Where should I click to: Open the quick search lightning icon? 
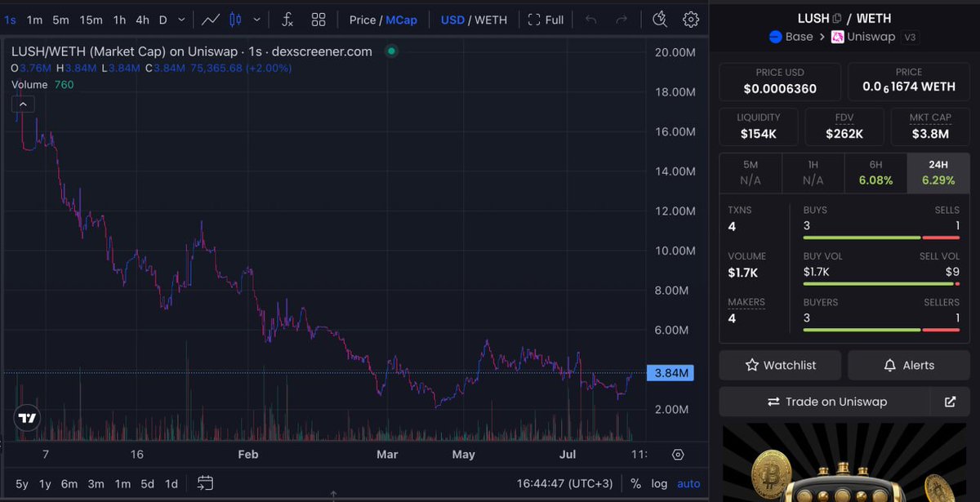pyautogui.click(x=660, y=20)
